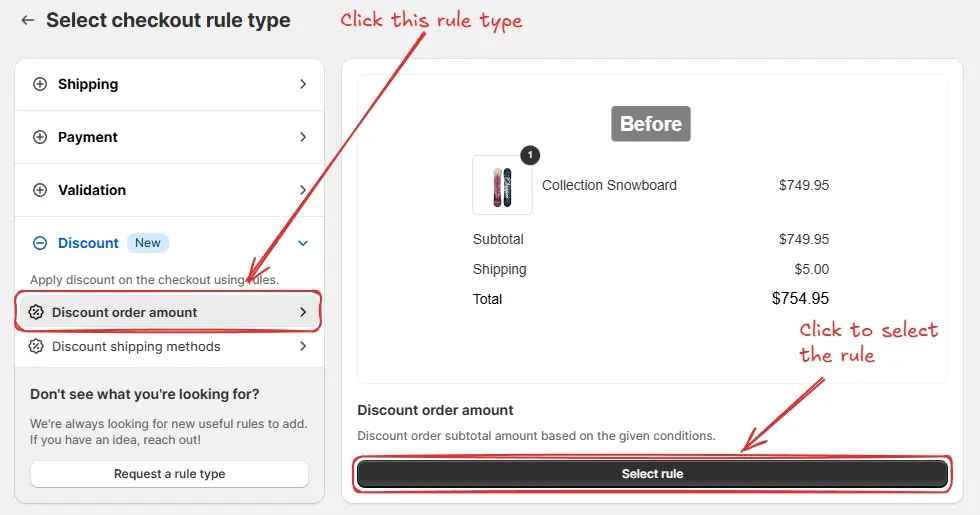
Task: Click the quantity badge on snowboard thumbnail
Action: coord(530,155)
